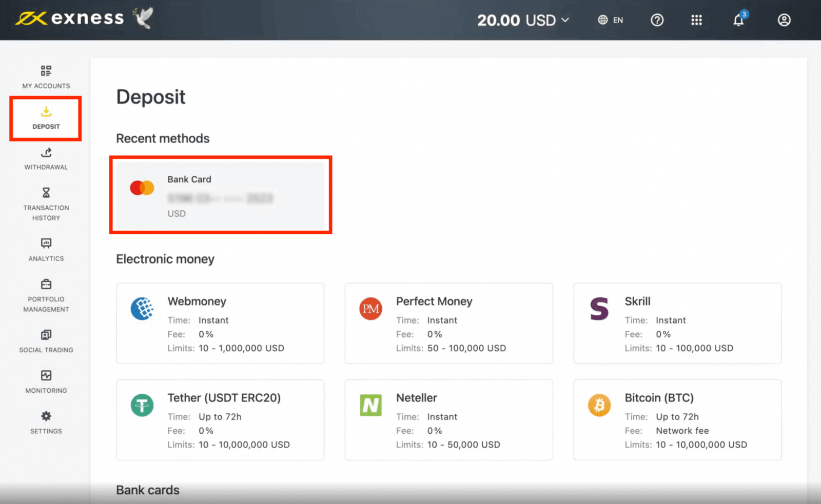Viewport: 821px width, 504px height.
Task: Choose Skrill deposit method
Action: point(677,324)
